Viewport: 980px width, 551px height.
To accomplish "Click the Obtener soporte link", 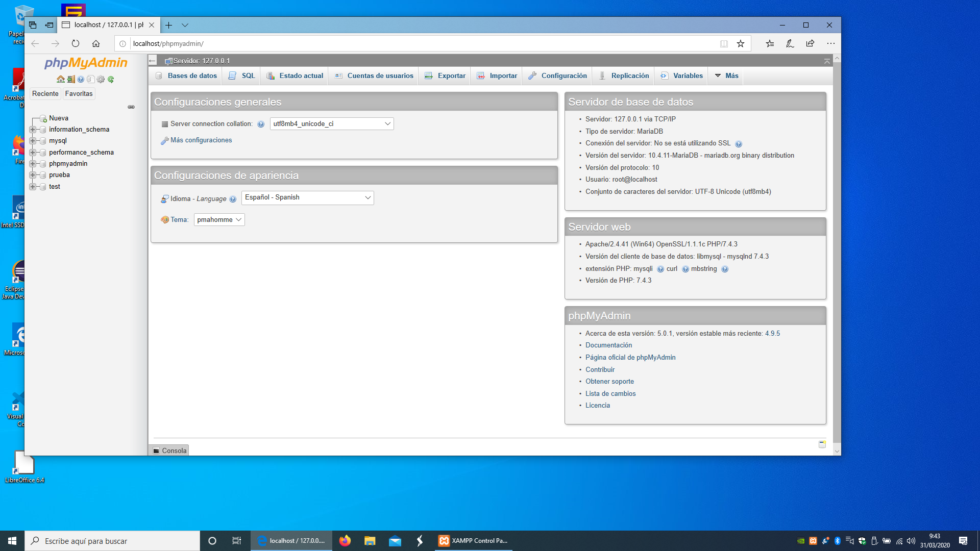I will tap(609, 382).
